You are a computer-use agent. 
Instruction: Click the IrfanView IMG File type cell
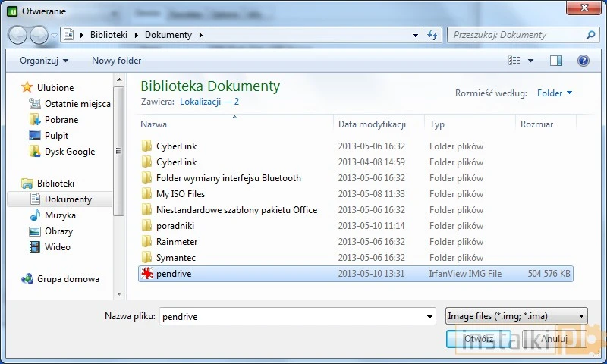[x=465, y=274]
